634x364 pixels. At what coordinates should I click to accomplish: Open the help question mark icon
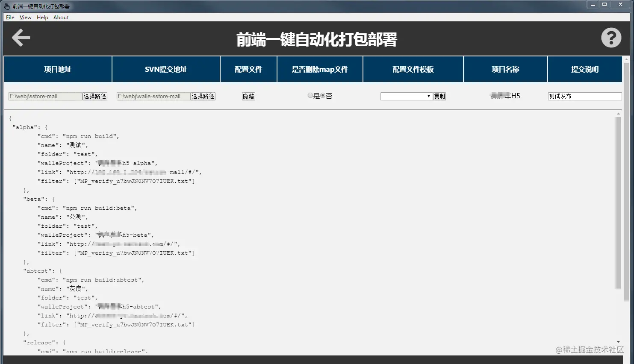click(x=611, y=38)
